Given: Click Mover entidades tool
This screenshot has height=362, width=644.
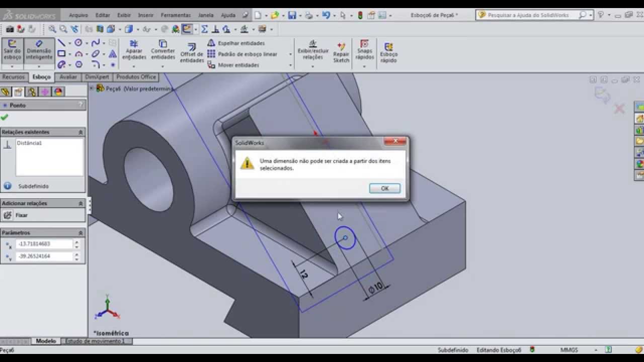Looking at the screenshot, I should tap(233, 65).
